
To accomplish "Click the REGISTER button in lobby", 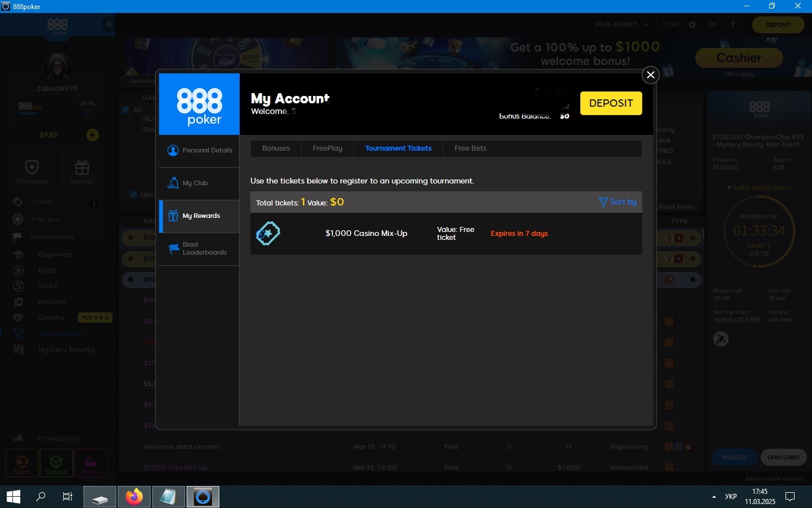I will pyautogui.click(x=735, y=457).
